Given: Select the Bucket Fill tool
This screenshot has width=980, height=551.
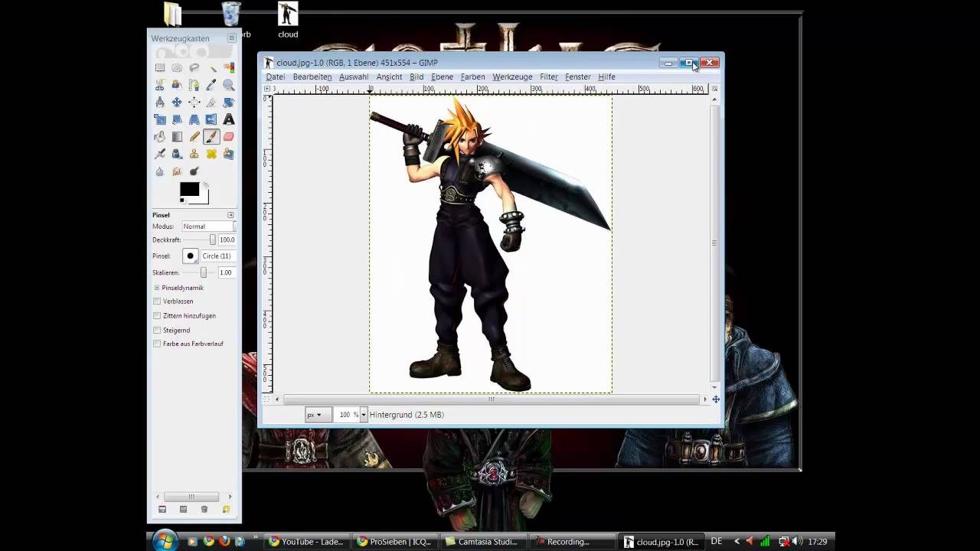Looking at the screenshot, I should tap(160, 136).
